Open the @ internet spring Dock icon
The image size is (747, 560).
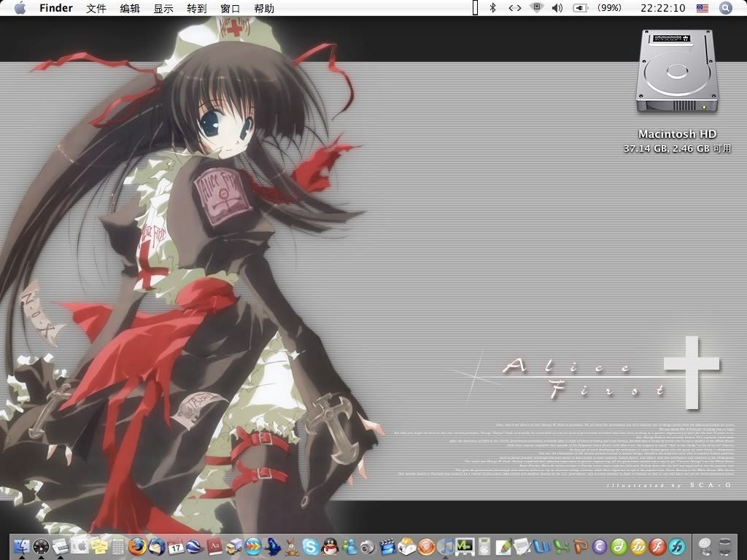705,546
